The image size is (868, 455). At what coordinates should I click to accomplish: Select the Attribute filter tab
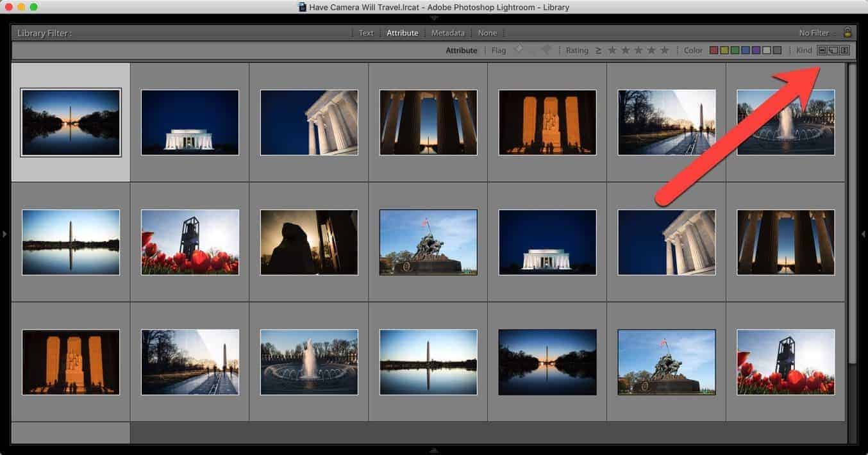pyautogui.click(x=402, y=33)
